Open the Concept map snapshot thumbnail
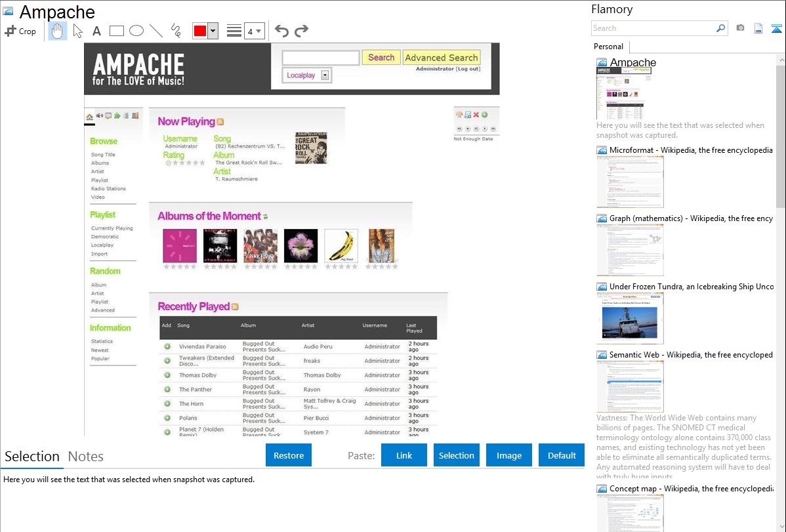The width and height of the screenshot is (786, 532). click(x=630, y=513)
